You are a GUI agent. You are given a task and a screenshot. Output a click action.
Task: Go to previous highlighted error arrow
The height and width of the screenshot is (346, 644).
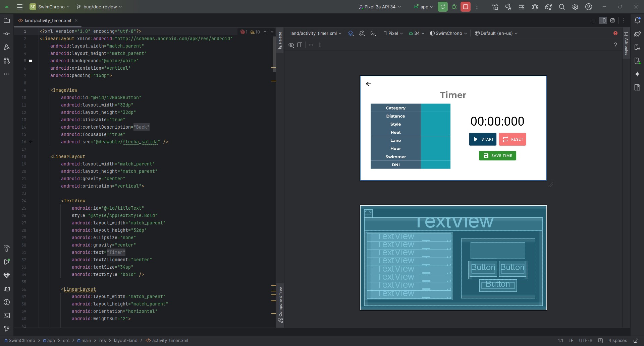click(x=265, y=32)
